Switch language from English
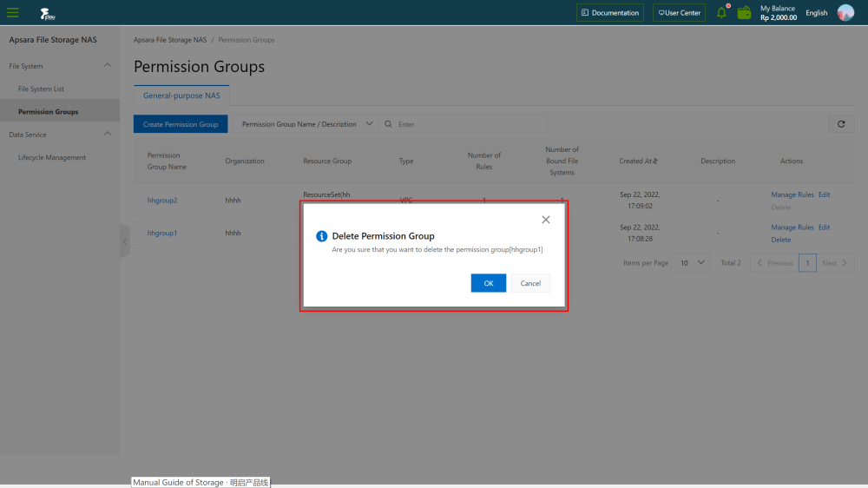868x488 pixels. [x=816, y=13]
